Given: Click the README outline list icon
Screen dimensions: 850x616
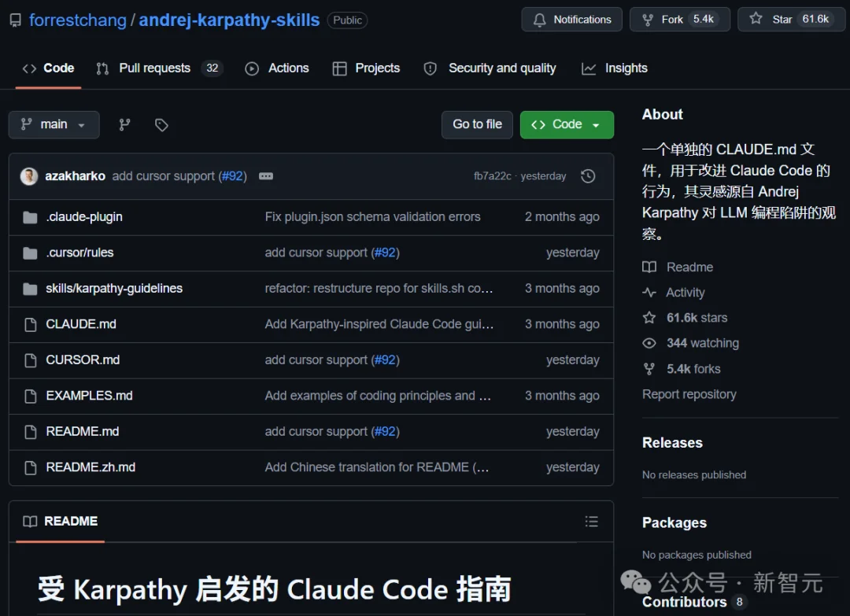Looking at the screenshot, I should 591,521.
